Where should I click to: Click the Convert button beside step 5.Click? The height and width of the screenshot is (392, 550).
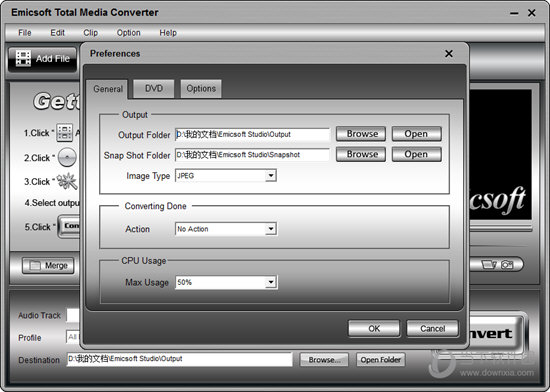pyautogui.click(x=69, y=227)
